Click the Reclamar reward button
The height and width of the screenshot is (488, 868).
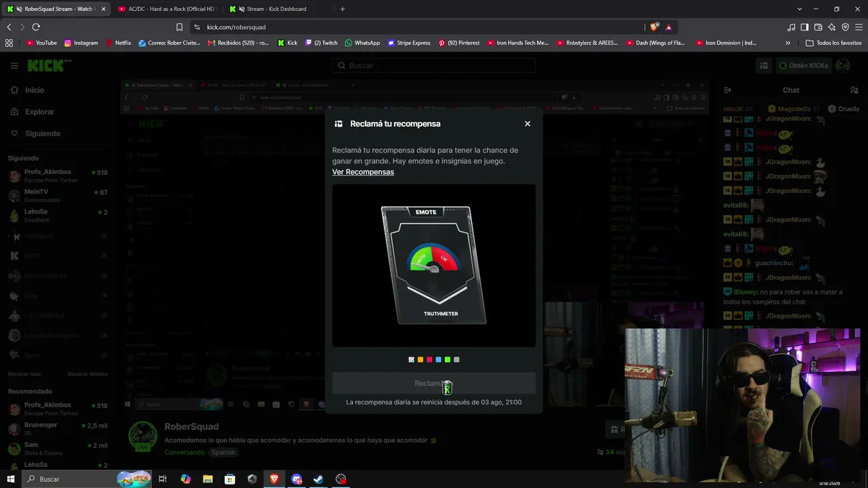pos(434,384)
